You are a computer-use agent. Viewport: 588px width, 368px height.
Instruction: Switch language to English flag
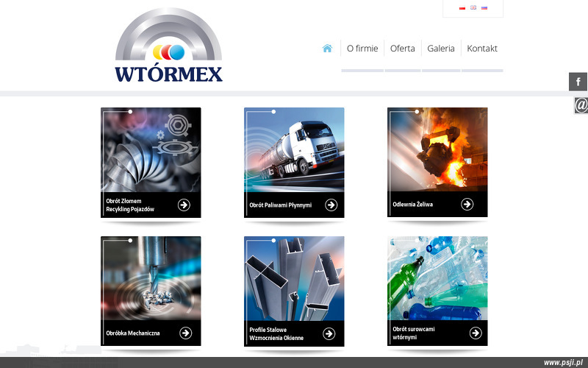tap(473, 7)
